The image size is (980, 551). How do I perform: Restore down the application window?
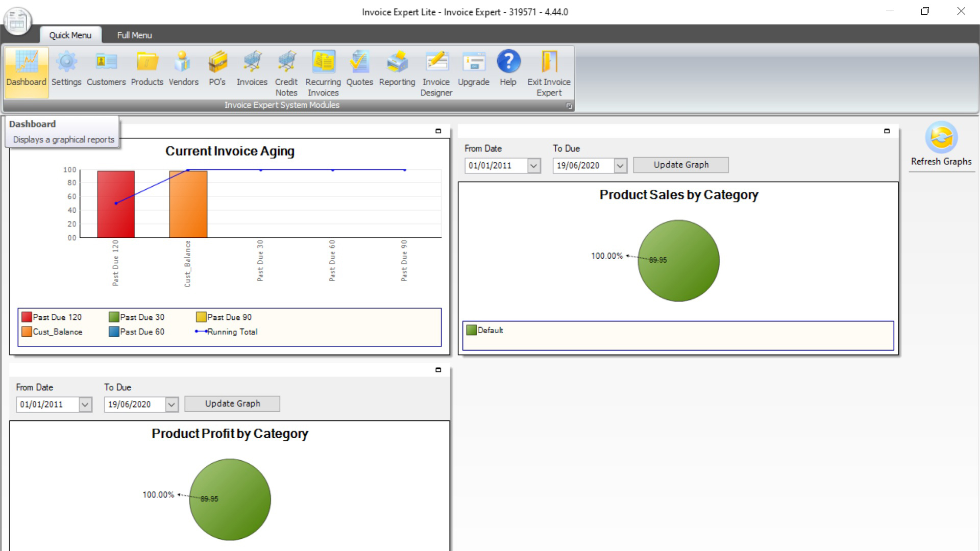tap(925, 11)
